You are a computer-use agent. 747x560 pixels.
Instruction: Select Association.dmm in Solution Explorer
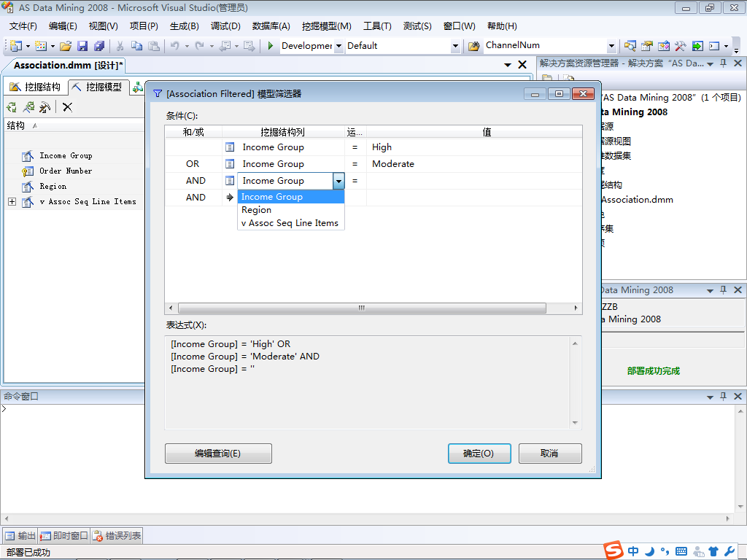point(638,200)
